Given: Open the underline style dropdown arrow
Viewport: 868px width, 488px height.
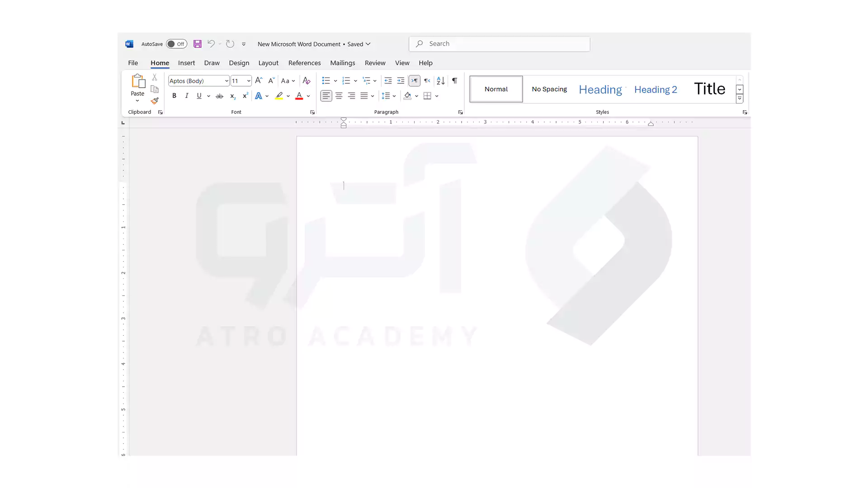Looking at the screenshot, I should tap(208, 96).
